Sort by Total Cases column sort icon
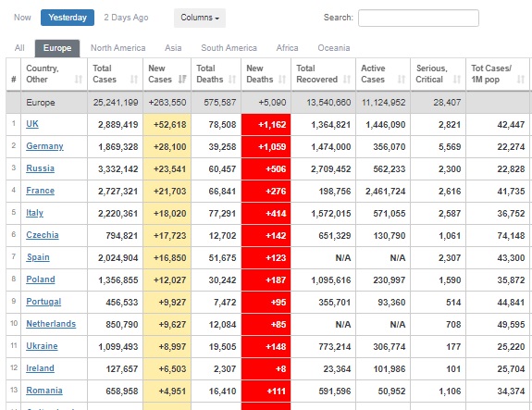532x410 pixels. point(134,80)
